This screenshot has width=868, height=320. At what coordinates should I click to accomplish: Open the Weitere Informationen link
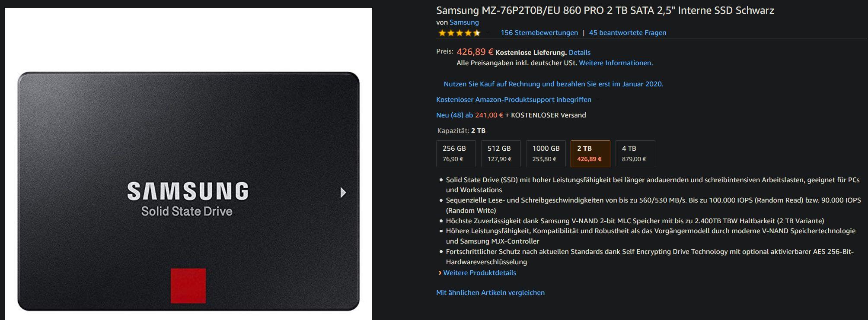(616, 63)
